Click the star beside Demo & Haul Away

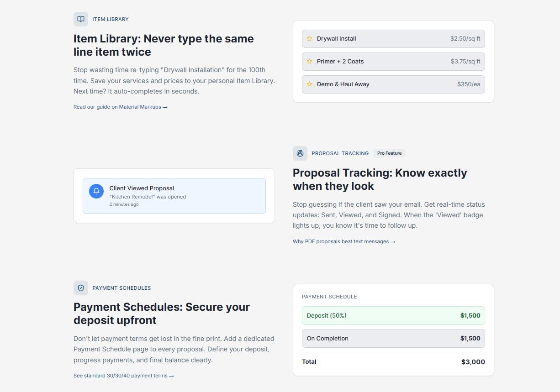[310, 84]
